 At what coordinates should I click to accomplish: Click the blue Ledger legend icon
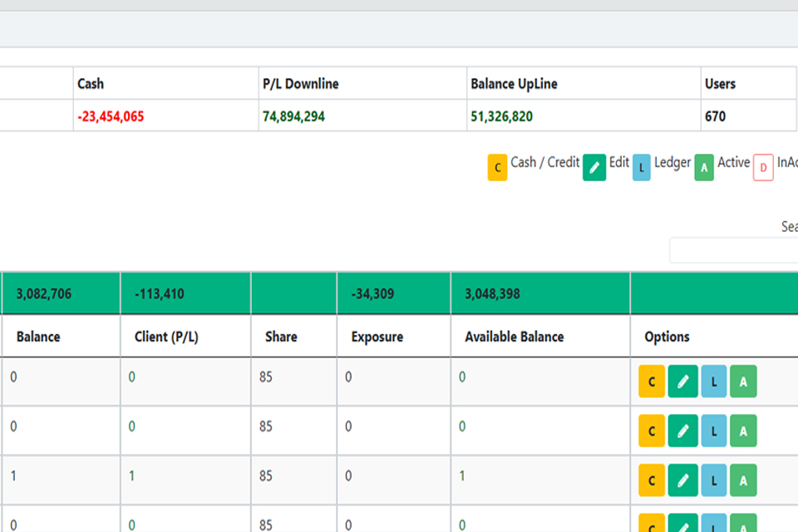tap(643, 167)
